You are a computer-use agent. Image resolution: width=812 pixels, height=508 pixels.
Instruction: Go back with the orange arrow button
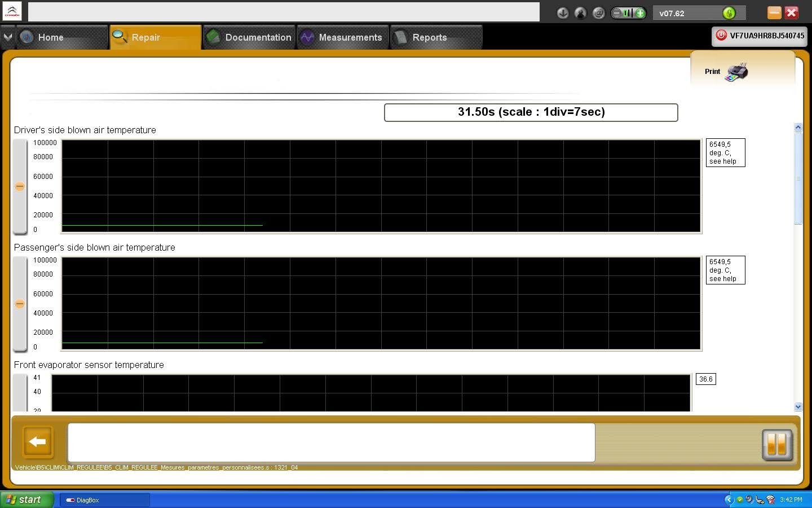38,441
